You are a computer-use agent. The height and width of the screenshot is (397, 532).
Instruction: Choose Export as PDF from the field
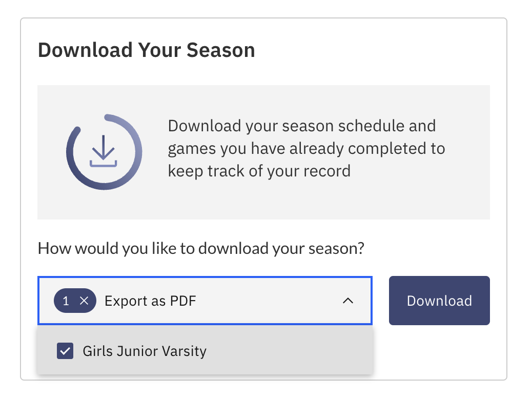click(x=150, y=301)
